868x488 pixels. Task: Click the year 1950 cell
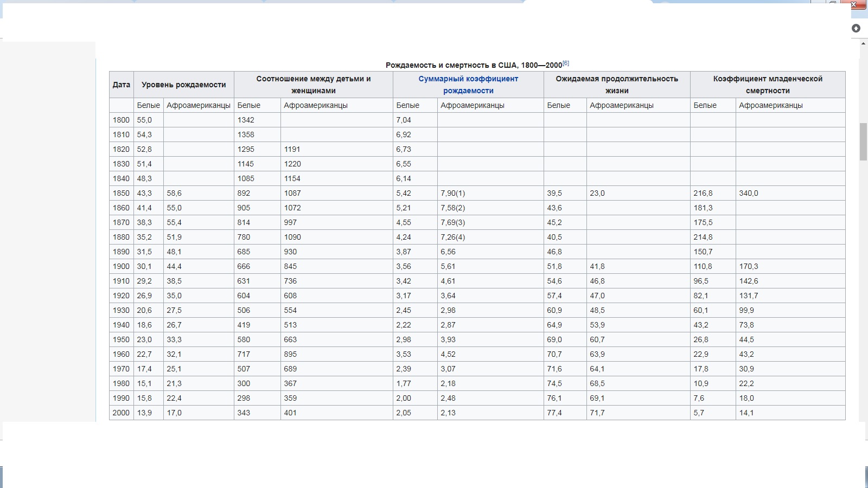point(121,339)
